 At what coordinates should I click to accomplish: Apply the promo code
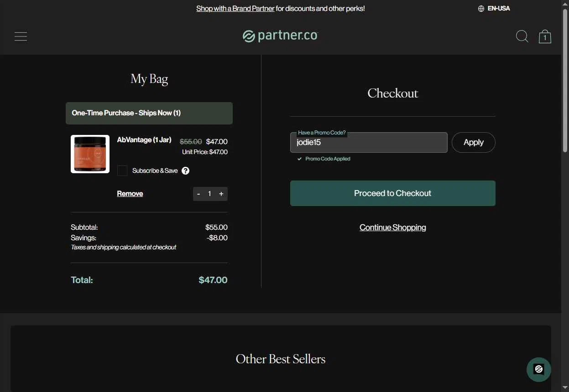click(x=474, y=142)
